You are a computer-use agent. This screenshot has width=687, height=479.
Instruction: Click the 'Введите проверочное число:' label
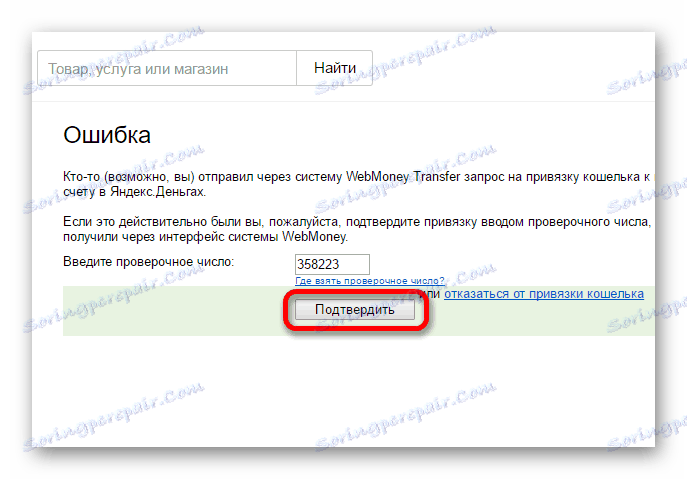pyautogui.click(x=149, y=262)
